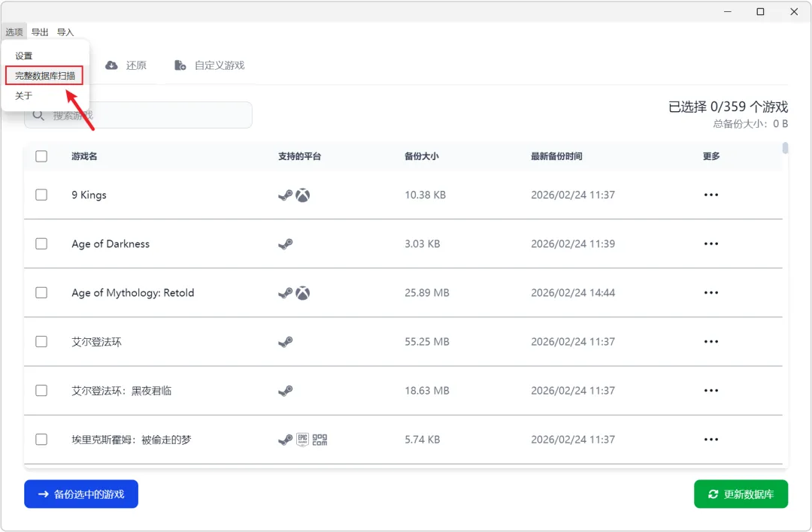812x532 pixels.
Task: Click the Xbox icon for Age of Mythology: Retold
Action: (302, 293)
